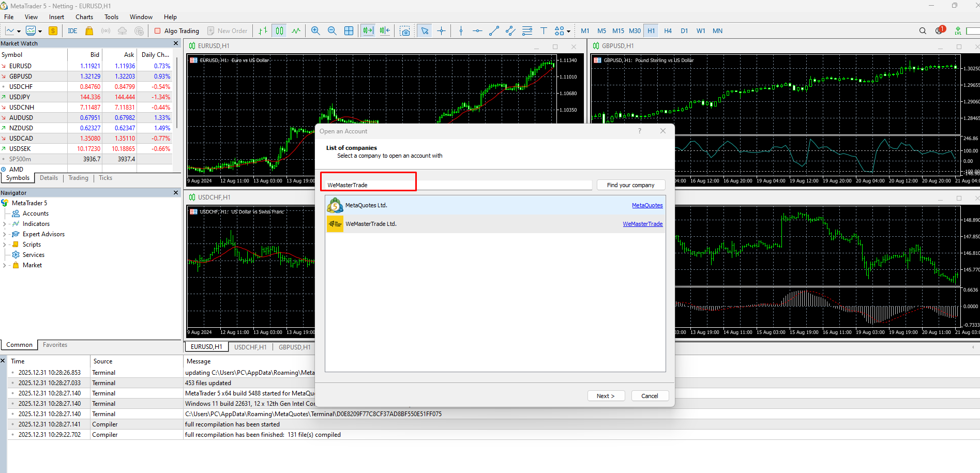
Task: Click the Zoom Out magnifier icon
Action: pyautogui.click(x=332, y=31)
